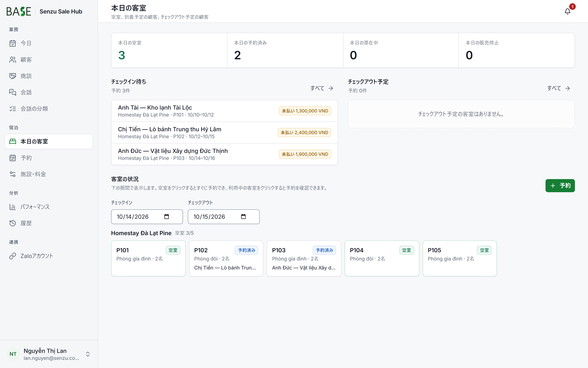Click the 会話の分類 checklist icon

click(x=13, y=109)
